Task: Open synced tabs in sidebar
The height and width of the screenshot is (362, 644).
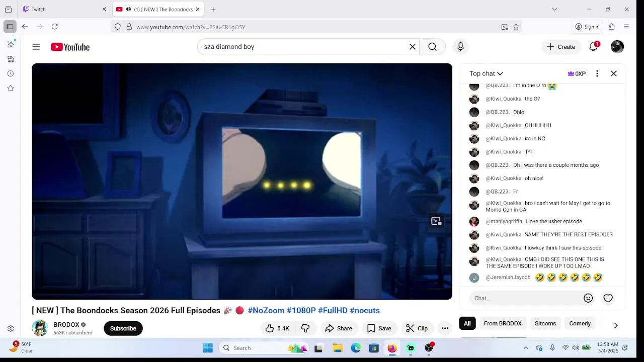Action: (x=11, y=59)
